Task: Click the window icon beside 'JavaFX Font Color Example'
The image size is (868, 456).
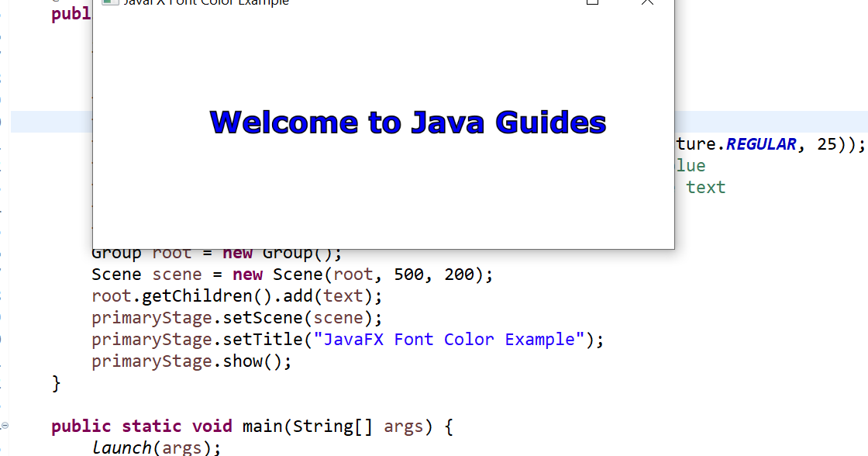Action: click(108, 2)
